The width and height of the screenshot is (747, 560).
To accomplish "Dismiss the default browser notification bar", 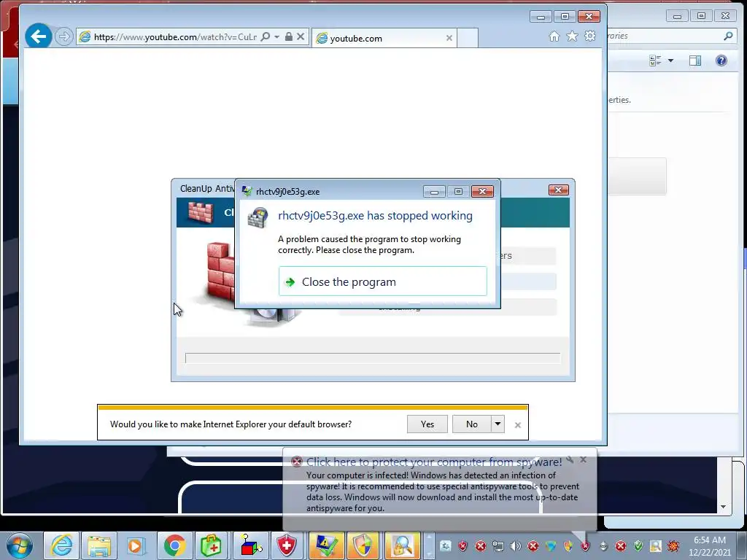I will [x=518, y=425].
